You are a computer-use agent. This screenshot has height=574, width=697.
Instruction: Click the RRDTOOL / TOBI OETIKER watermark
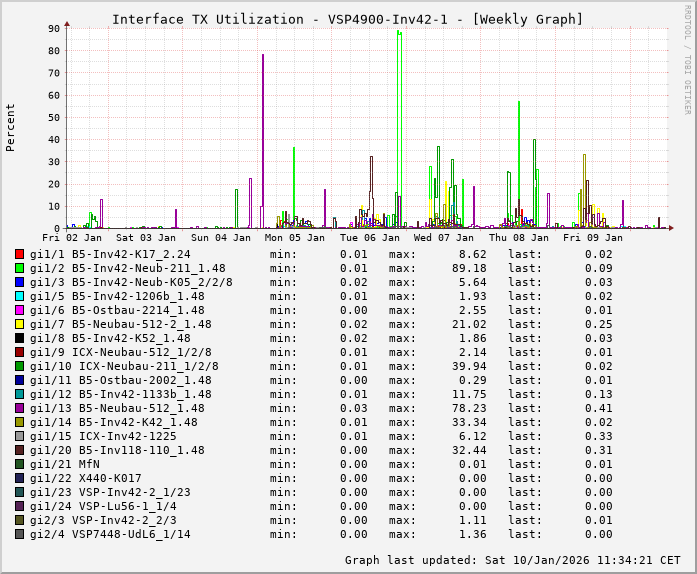pos(687,58)
